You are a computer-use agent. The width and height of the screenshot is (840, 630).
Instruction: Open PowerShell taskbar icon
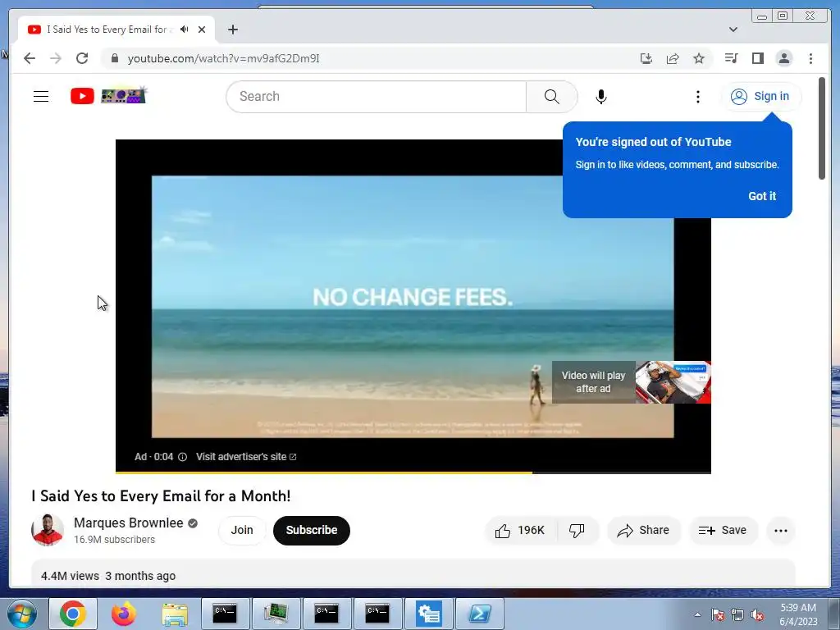click(x=480, y=614)
